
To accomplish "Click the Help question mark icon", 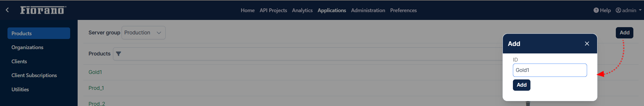I will click(x=596, y=10).
